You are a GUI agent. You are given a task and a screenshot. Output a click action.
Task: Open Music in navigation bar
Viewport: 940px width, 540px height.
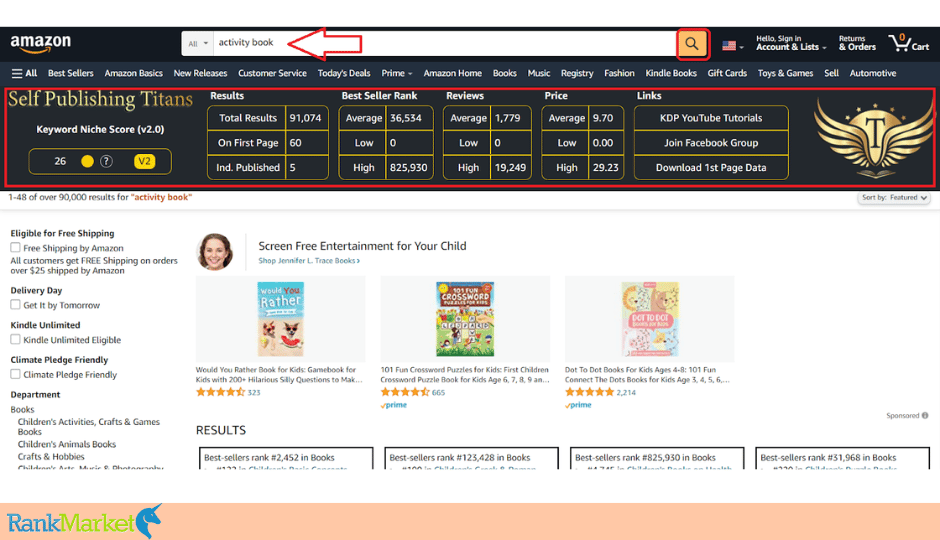(539, 73)
